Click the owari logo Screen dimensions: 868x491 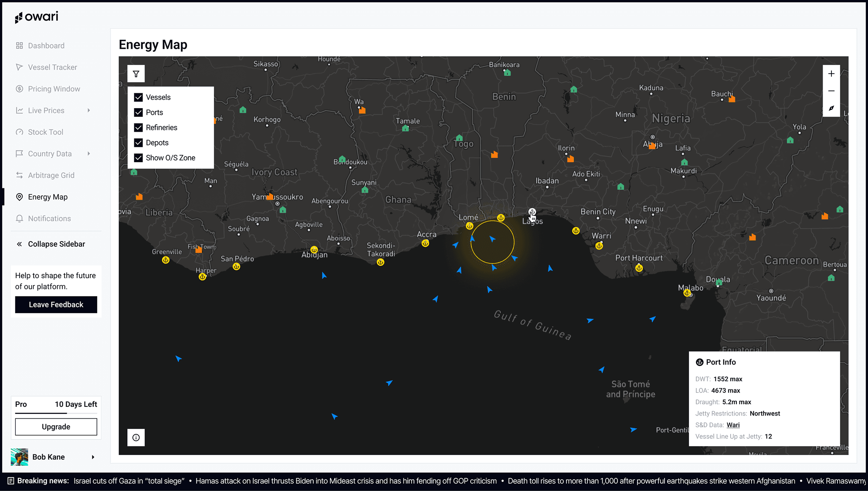coord(37,17)
